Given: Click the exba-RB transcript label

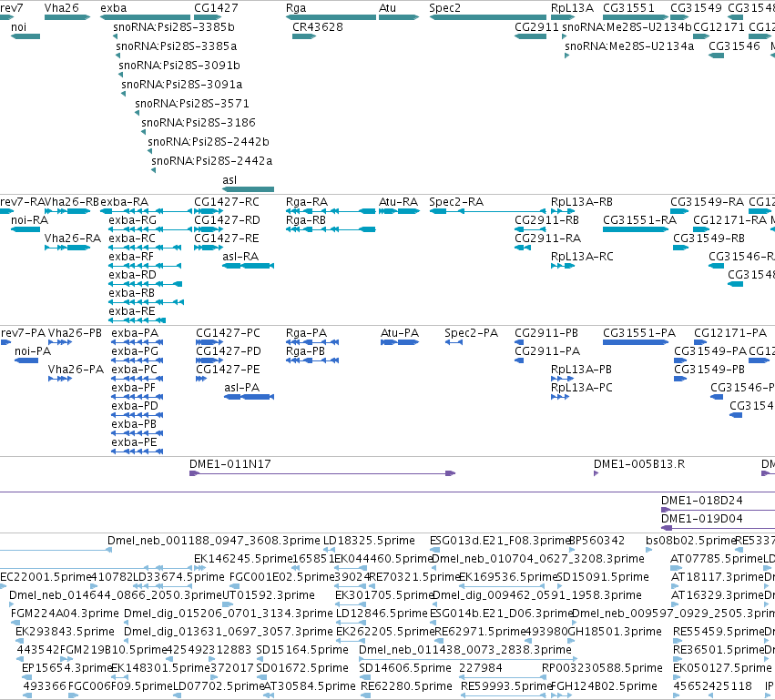Looking at the screenshot, I should coord(131,293).
